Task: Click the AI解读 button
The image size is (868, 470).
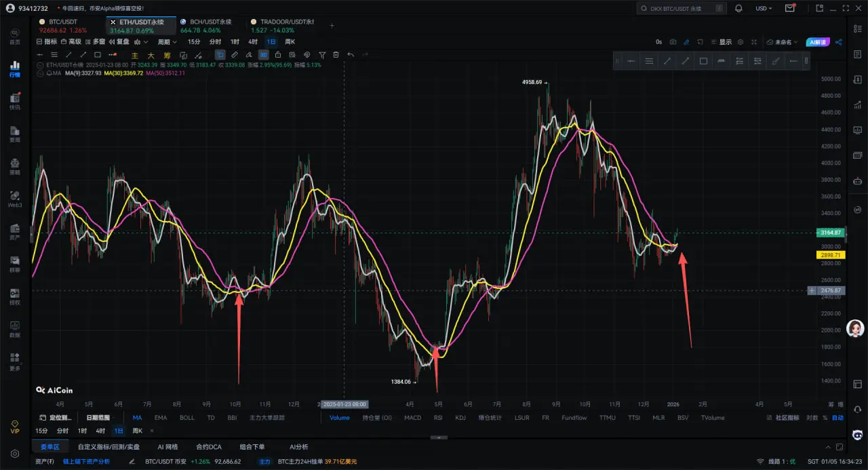Action: (818, 42)
